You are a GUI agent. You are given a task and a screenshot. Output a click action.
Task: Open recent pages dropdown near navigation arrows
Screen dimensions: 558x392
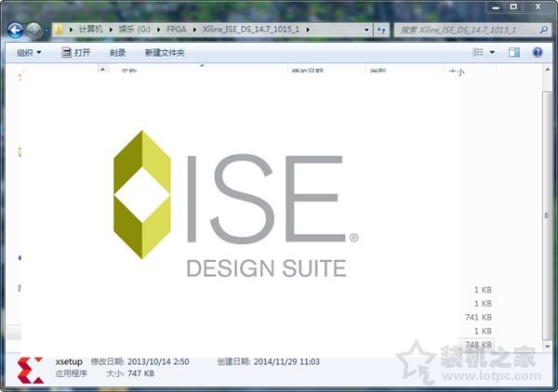(46, 31)
